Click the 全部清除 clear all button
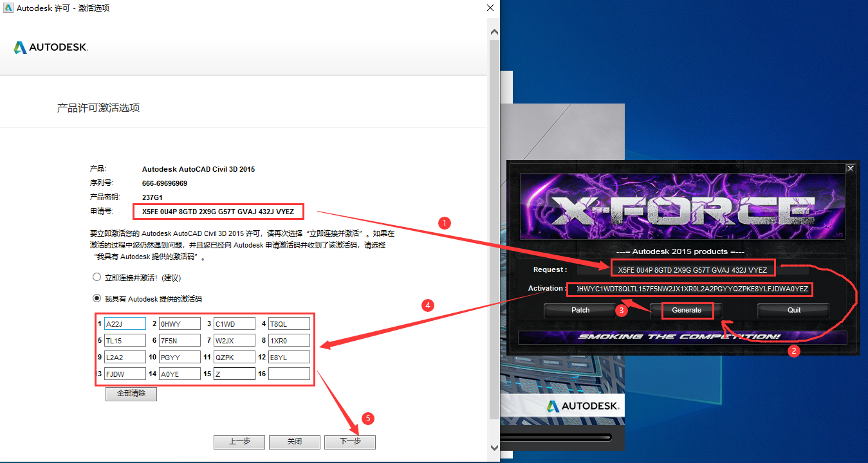This screenshot has height=463, width=868. pyautogui.click(x=131, y=394)
